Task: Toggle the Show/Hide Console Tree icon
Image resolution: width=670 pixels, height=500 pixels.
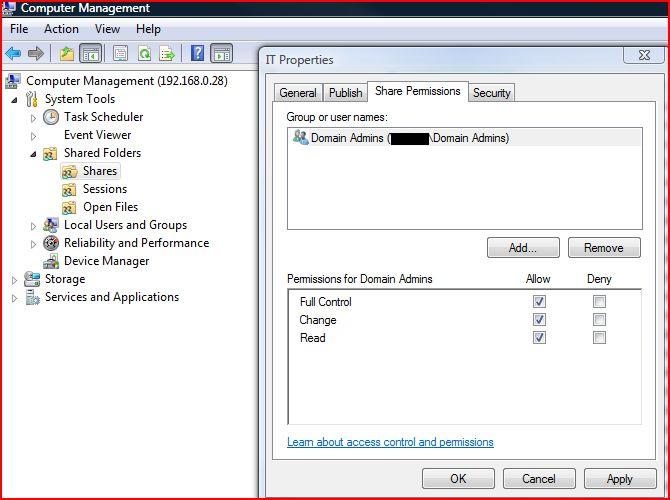Action: [91, 54]
